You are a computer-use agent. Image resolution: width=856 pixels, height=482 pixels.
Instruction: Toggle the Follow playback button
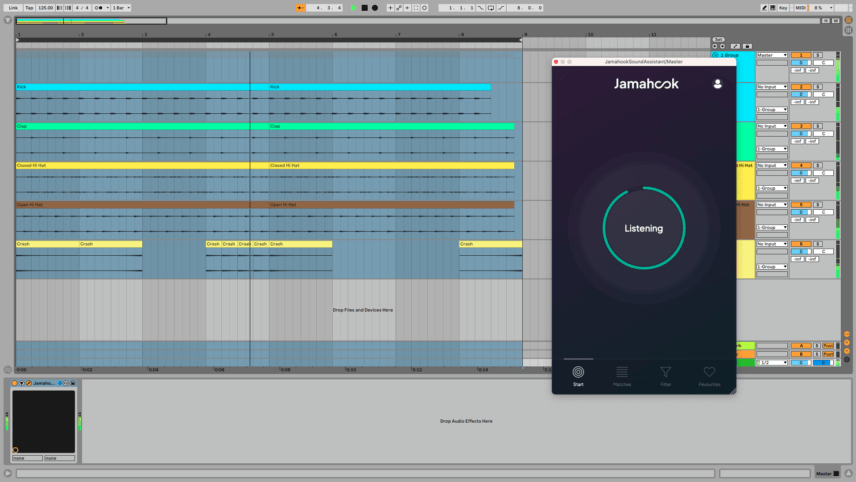(x=300, y=8)
